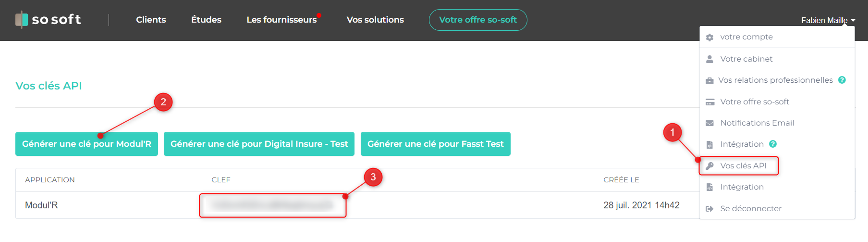Image resolution: width=868 pixels, height=242 pixels.
Task: Go to the Études section
Action: tap(206, 20)
